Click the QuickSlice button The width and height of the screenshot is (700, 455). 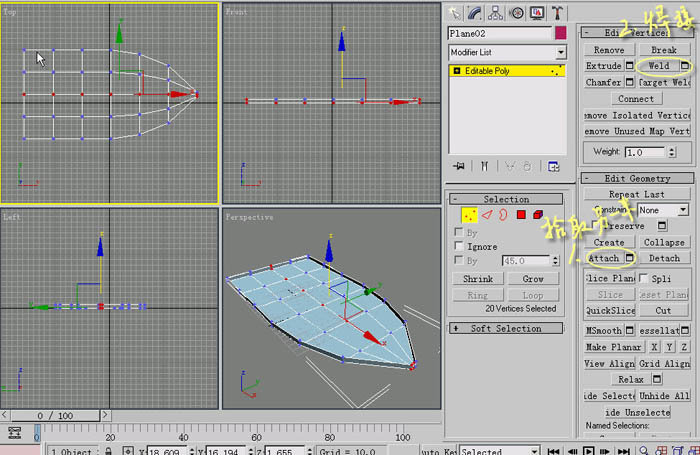610,310
